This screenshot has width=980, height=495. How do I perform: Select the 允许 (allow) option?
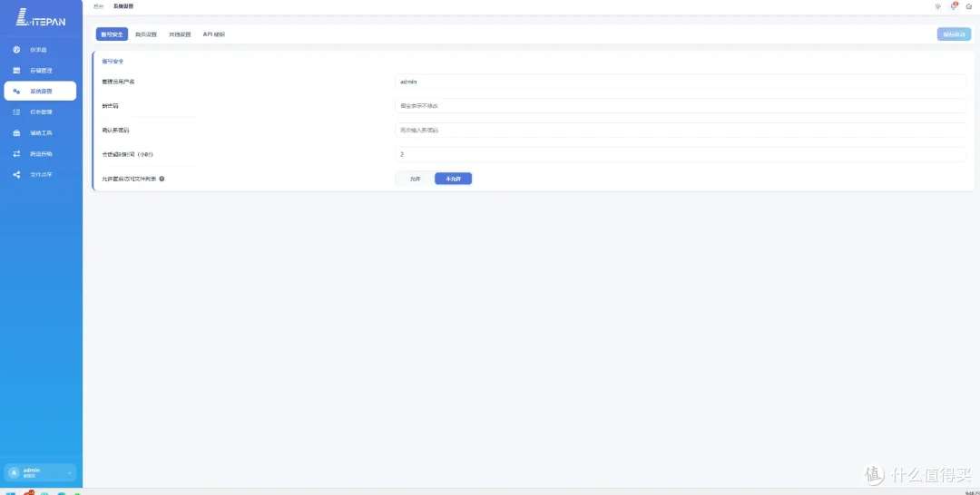tap(415, 179)
